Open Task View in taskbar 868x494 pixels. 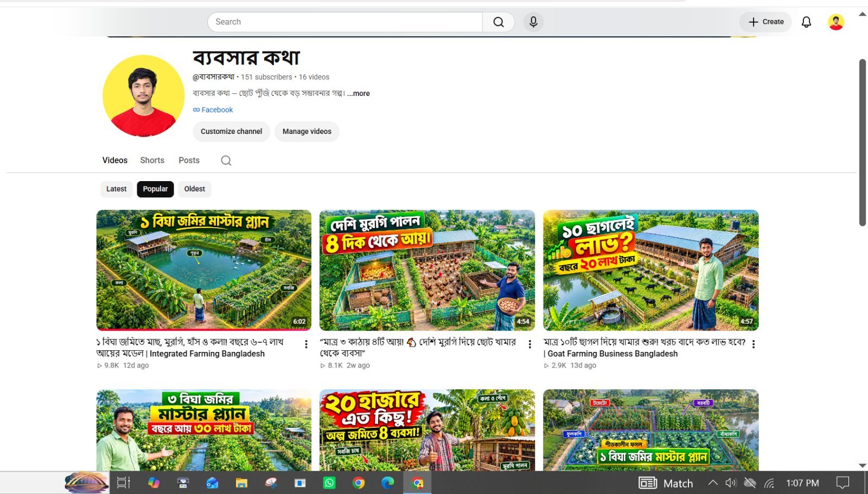point(124,483)
